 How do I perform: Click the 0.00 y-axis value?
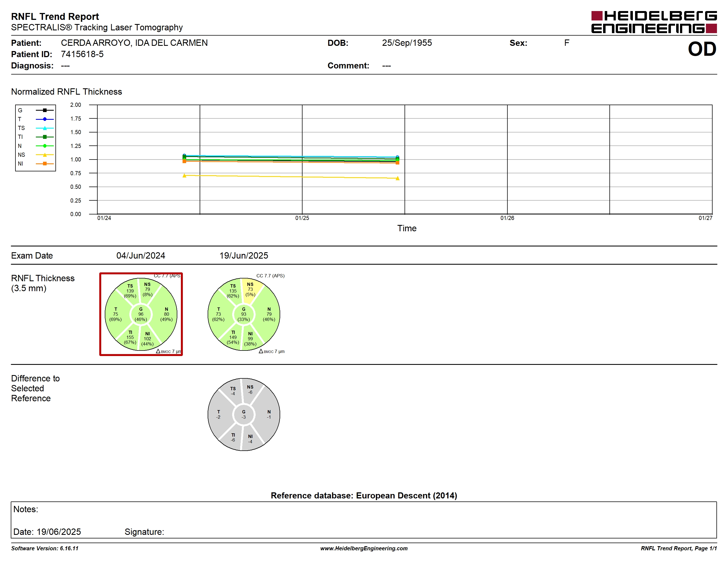(76, 214)
